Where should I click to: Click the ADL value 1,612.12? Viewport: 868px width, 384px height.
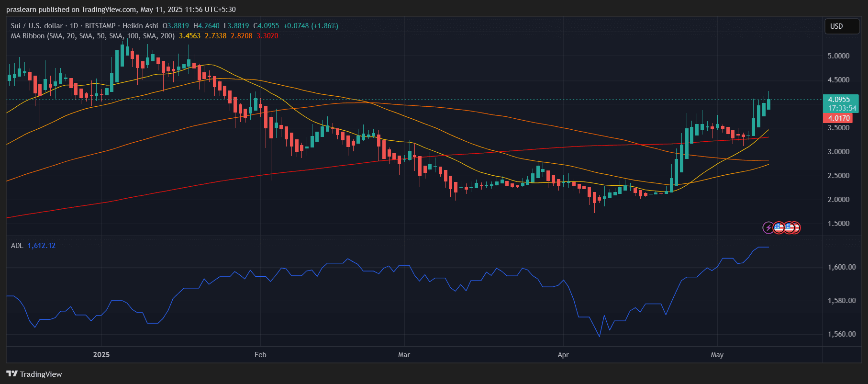[x=42, y=246]
